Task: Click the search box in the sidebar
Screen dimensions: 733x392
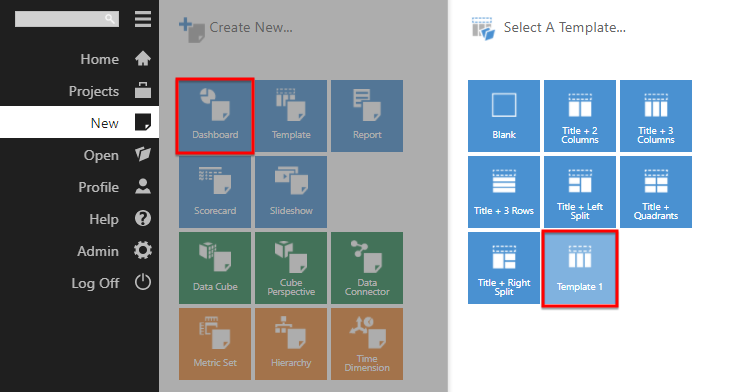Action: [67, 19]
